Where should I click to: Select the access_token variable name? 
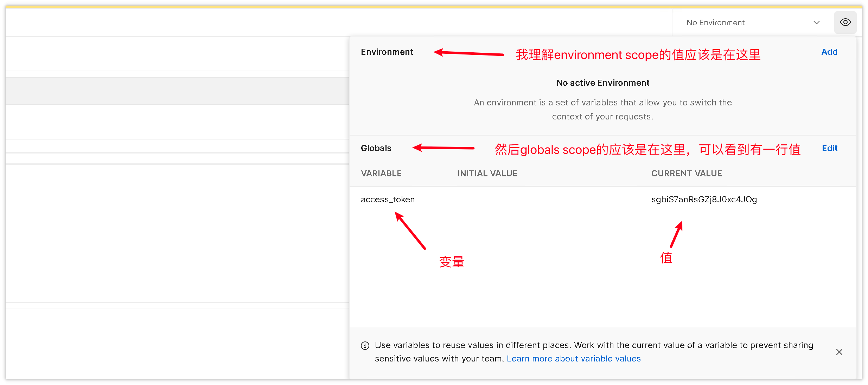point(388,200)
